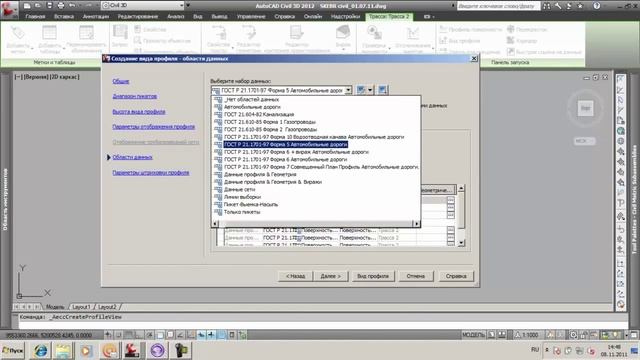Open the Анализ ribbon tab

(176, 16)
